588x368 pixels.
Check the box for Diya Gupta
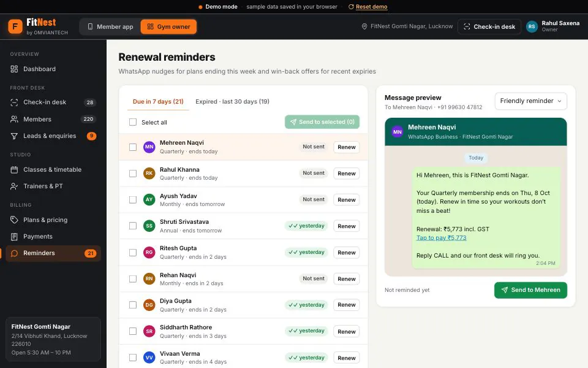(133, 305)
